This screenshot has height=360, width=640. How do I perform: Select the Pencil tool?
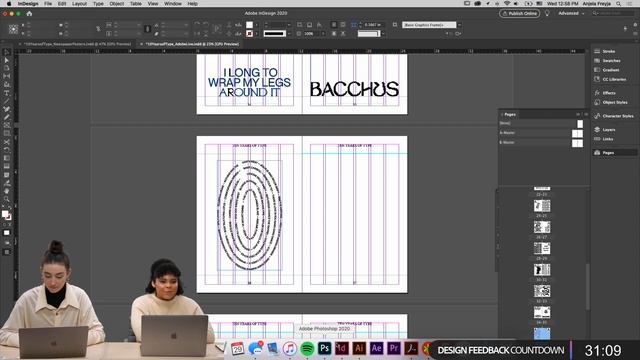pyautogui.click(x=7, y=118)
